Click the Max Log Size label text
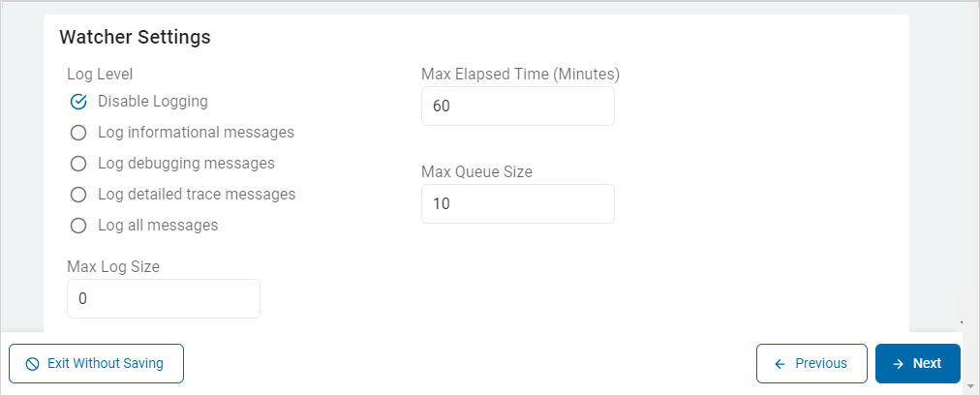980x396 pixels. (113, 266)
